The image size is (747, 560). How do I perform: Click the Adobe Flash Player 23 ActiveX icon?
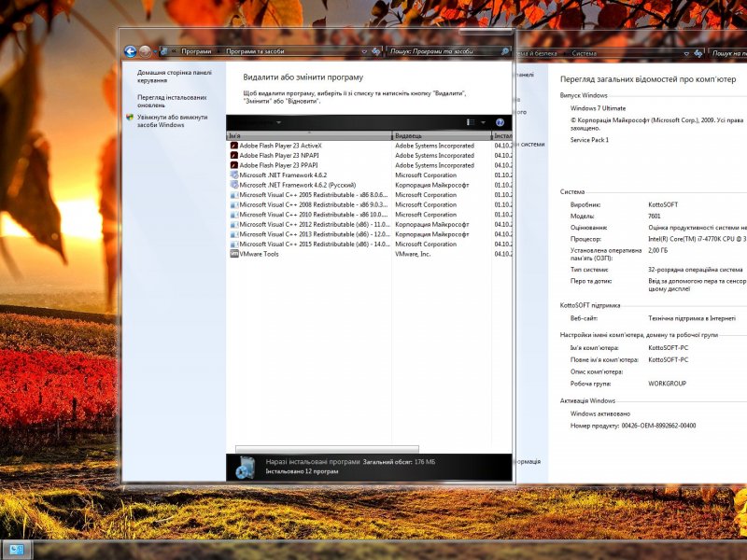[x=234, y=146]
